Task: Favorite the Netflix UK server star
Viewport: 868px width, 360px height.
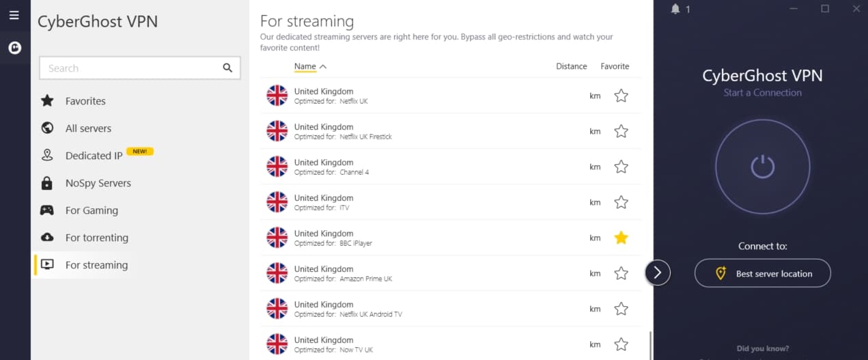Action: pyautogui.click(x=621, y=96)
